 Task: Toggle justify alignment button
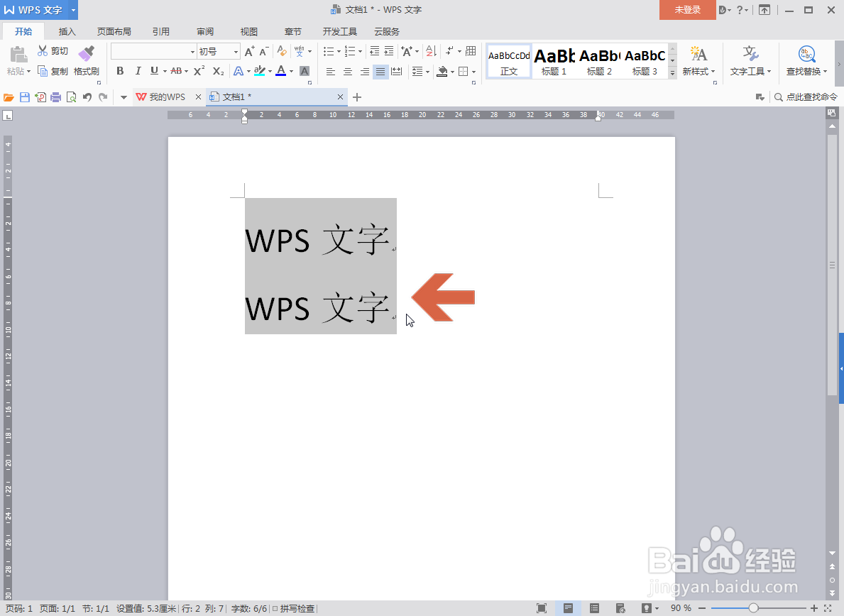click(380, 72)
